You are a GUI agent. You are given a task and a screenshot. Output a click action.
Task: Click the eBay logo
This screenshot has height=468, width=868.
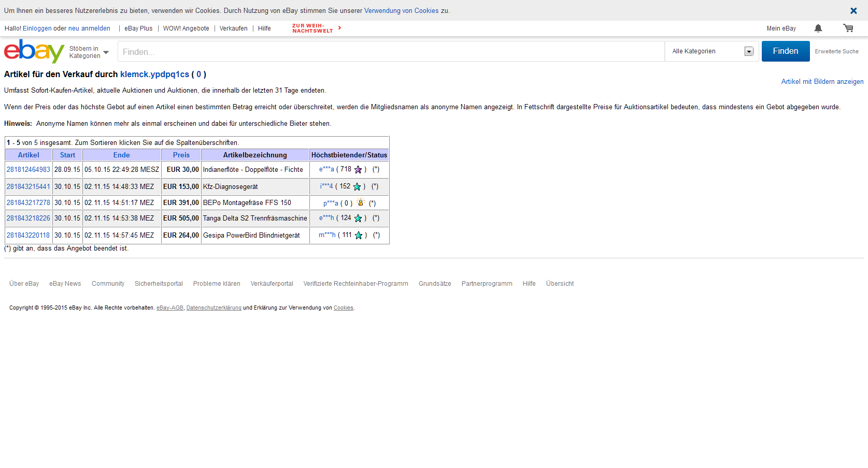[x=34, y=51]
